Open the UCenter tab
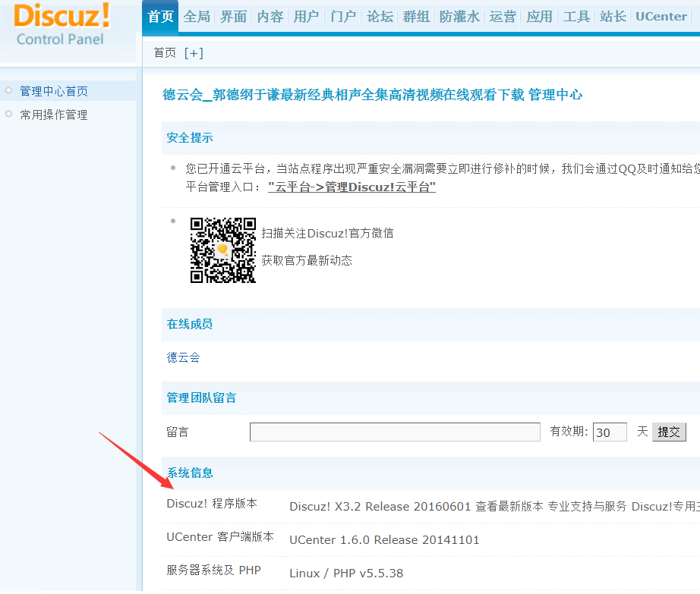Screen dimensions: 700x594 click(x=661, y=17)
